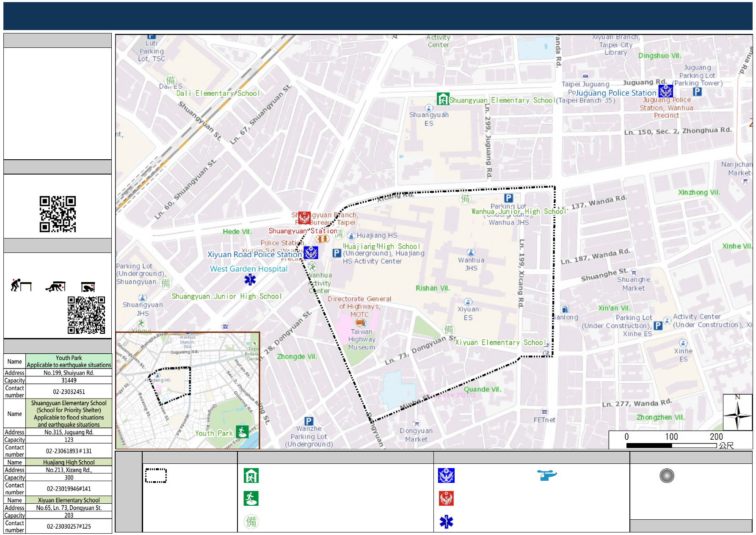The height and width of the screenshot is (535, 756).
Task: Click the Quande Vil. label
Action: [x=483, y=389]
